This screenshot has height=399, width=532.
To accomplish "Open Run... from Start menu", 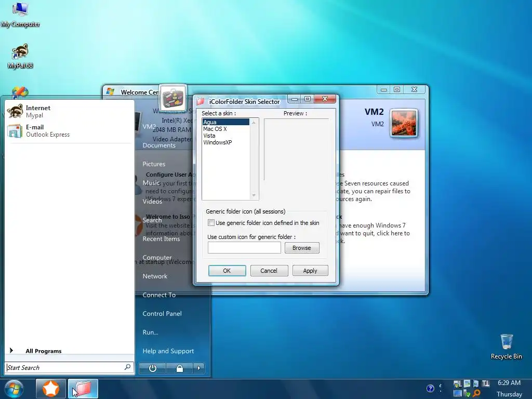I will point(150,332).
